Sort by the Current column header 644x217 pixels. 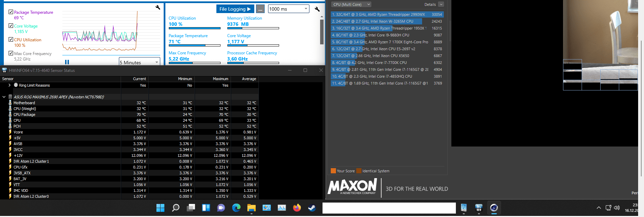(x=135, y=79)
